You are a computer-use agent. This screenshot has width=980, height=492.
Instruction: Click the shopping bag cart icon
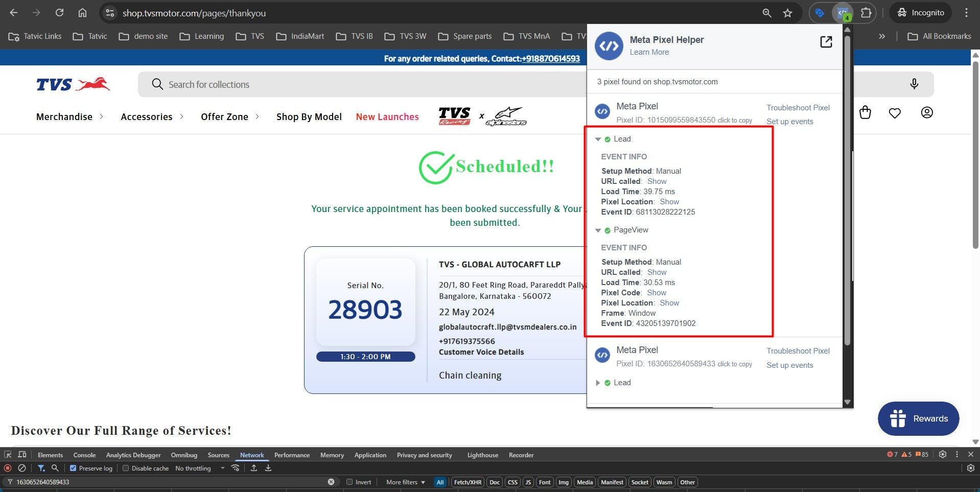[865, 112]
